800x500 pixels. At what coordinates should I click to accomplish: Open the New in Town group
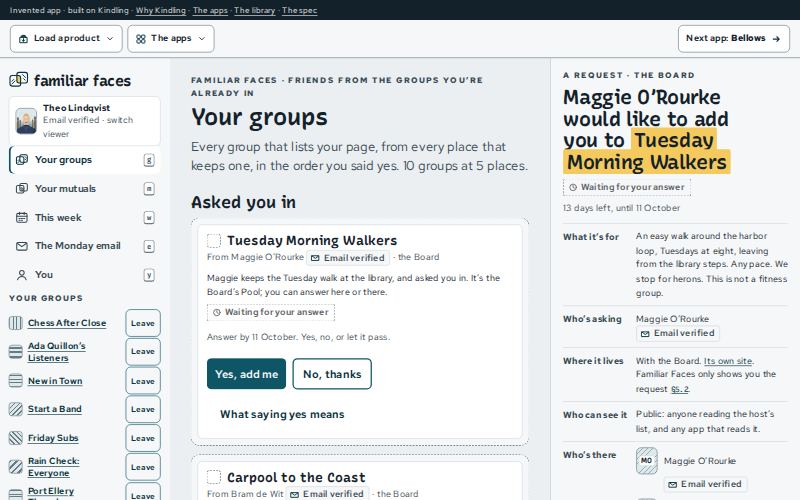point(55,381)
